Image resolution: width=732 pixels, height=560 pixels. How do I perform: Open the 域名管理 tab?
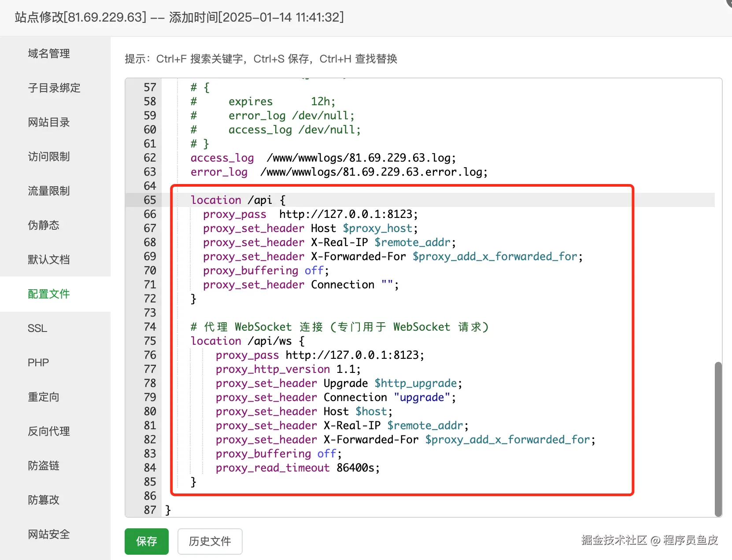49,54
